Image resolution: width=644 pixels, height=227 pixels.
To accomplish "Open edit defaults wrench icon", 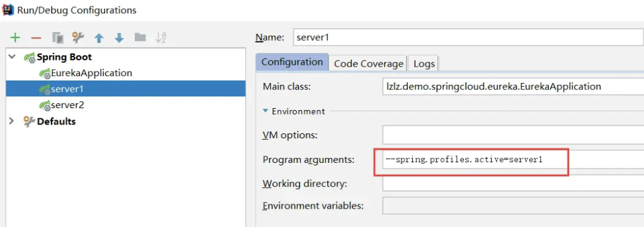I will (x=77, y=38).
